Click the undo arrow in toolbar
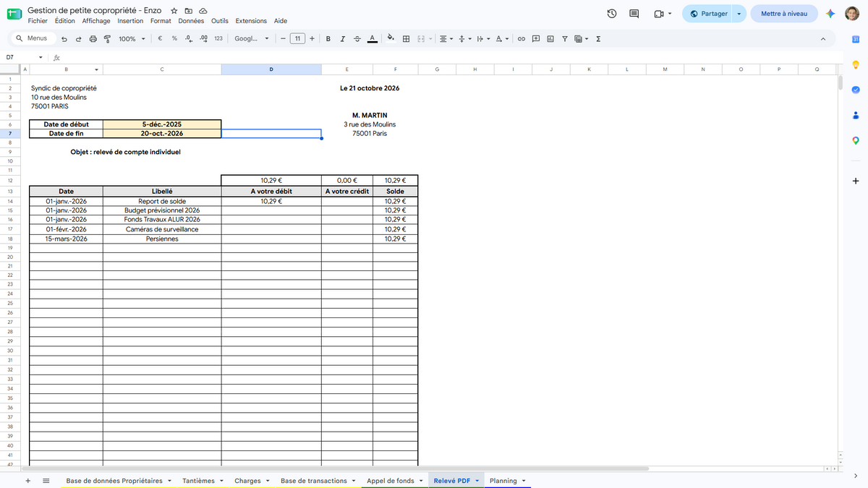 (x=64, y=38)
